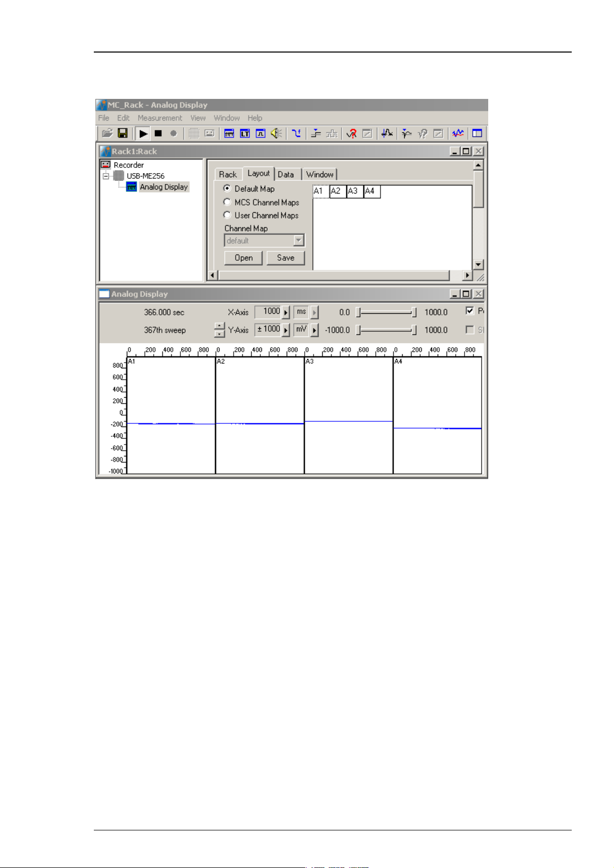The height and width of the screenshot is (868, 614).
Task: Click the Rack panel scroll up arrow
Action: point(478,165)
